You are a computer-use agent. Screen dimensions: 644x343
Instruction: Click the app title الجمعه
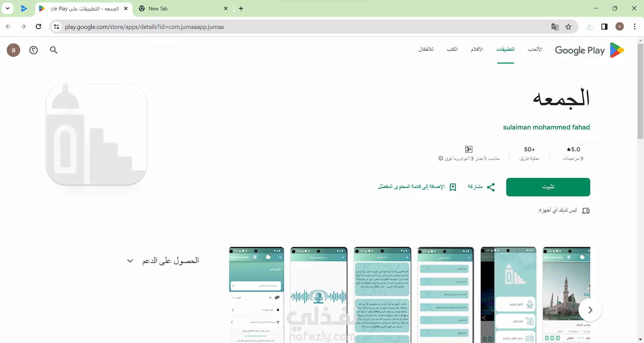561,98
